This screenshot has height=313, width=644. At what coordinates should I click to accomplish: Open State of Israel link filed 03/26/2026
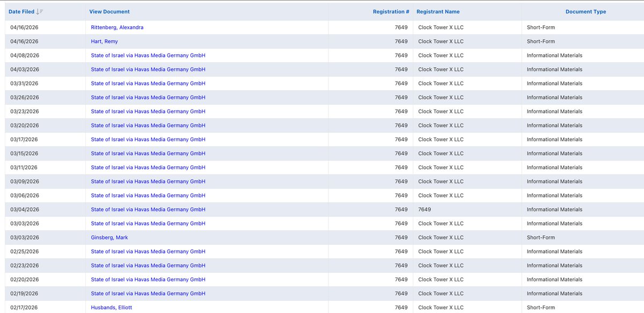(148, 97)
